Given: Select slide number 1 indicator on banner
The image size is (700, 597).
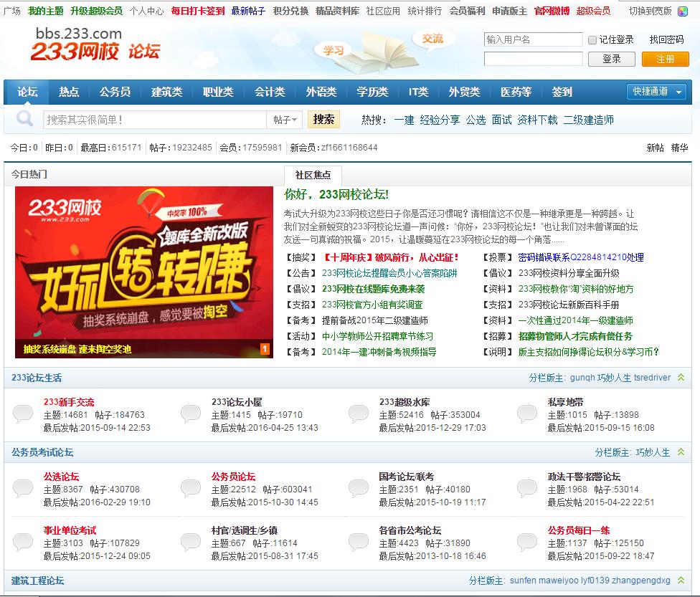Looking at the screenshot, I should 265,348.
